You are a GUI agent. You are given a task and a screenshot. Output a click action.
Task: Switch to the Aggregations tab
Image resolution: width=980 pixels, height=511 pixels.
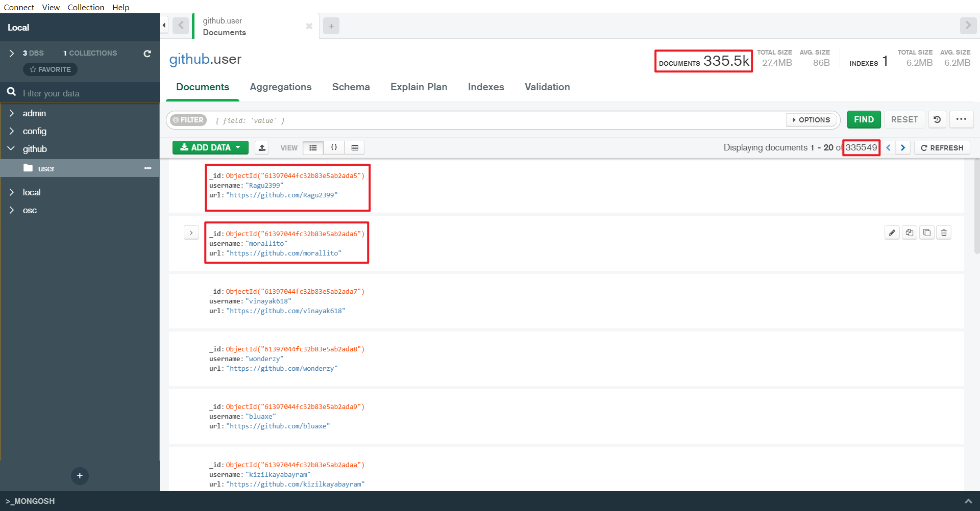(281, 87)
